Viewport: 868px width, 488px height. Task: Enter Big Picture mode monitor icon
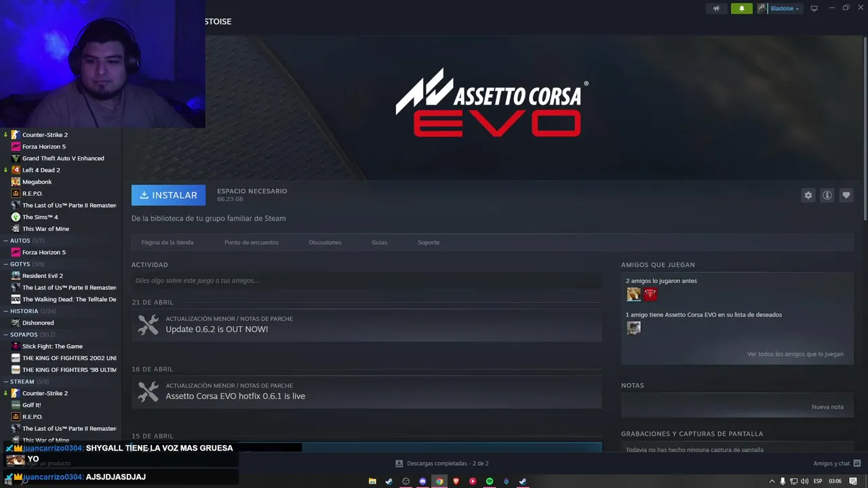814,9
